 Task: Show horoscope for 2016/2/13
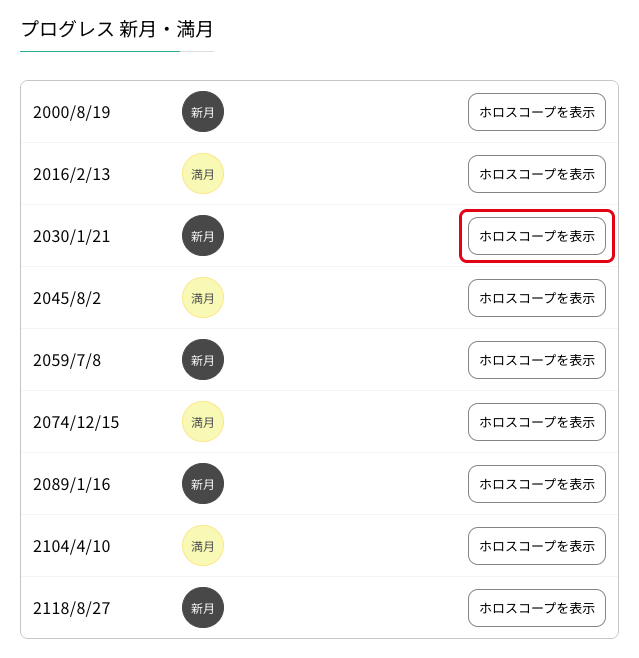coord(537,174)
